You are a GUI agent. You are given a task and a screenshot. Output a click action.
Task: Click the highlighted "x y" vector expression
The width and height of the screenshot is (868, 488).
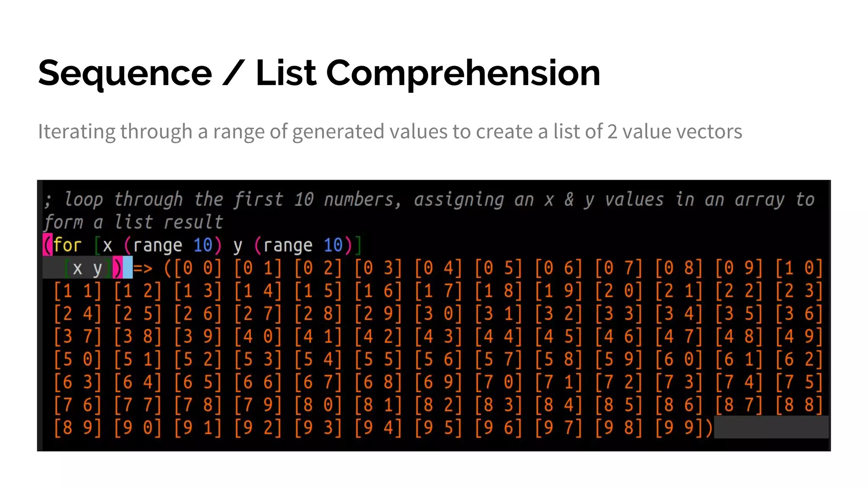(87, 268)
